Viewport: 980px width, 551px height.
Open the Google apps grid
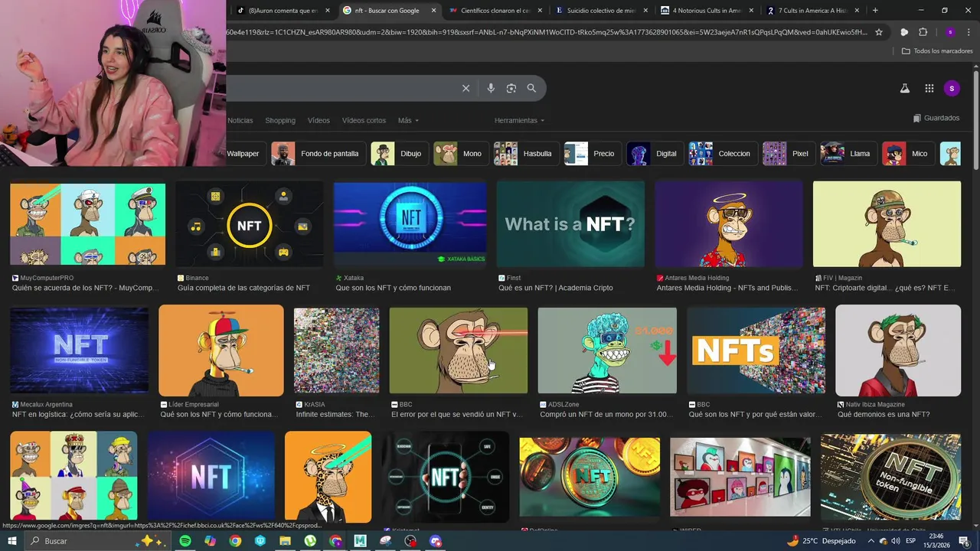(x=929, y=88)
